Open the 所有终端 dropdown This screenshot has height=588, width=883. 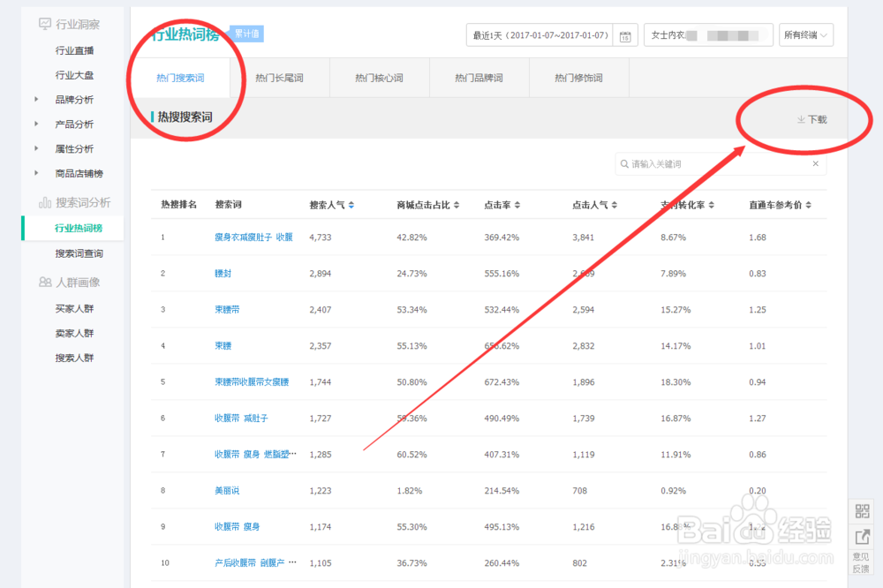tap(806, 35)
